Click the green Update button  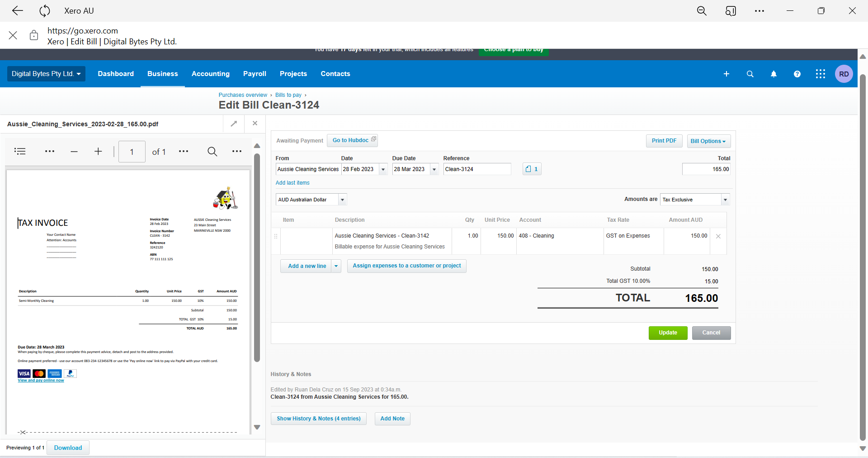coord(668,333)
